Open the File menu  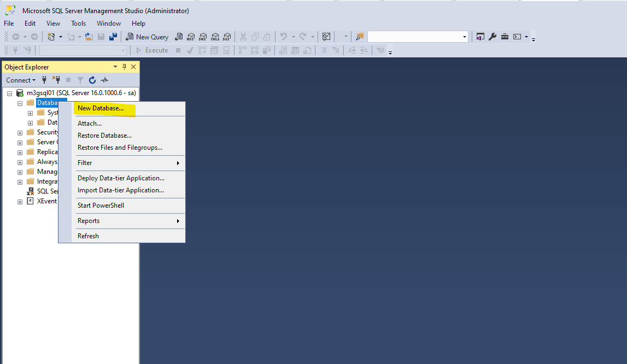9,23
